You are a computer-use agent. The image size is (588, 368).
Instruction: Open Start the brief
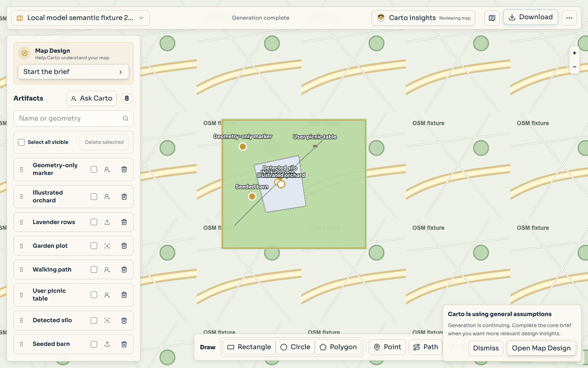[73, 72]
